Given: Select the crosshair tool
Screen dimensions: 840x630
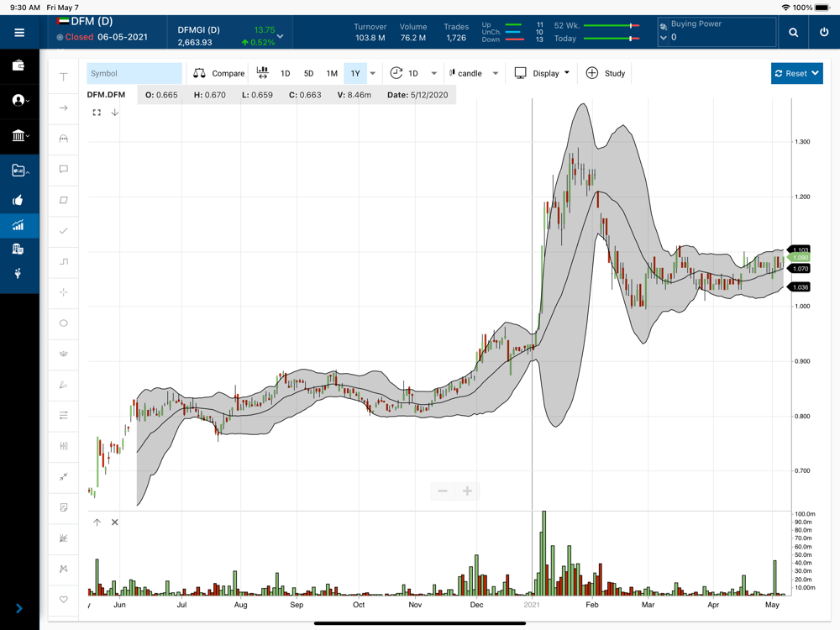Looking at the screenshot, I should 64,292.
